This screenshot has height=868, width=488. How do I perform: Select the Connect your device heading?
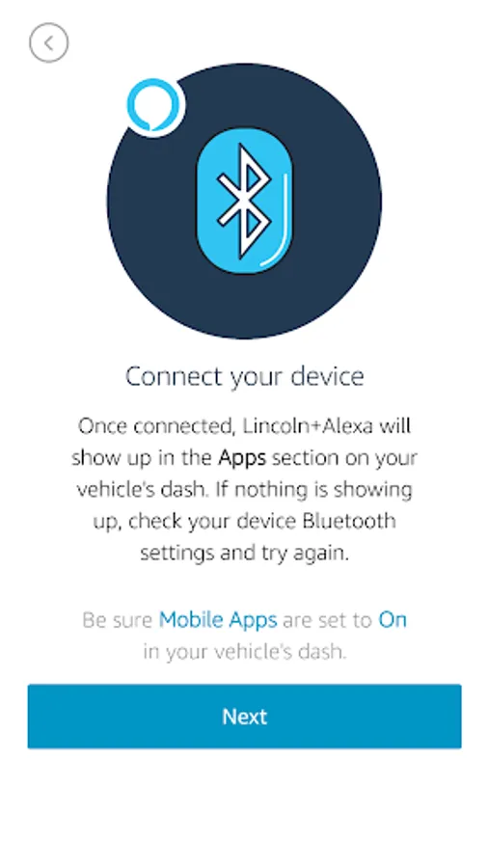(244, 376)
